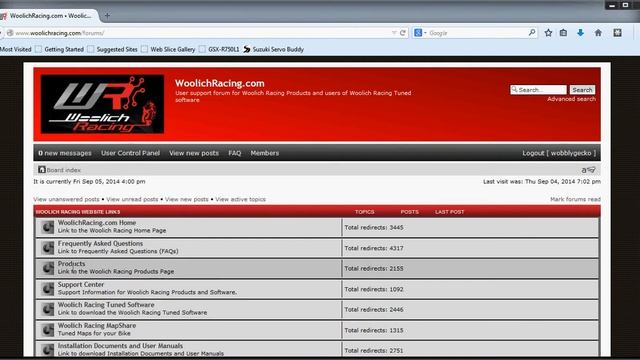This screenshot has width=640, height=360.
Task: Click the Board index breadcrumb link
Action: (63, 170)
